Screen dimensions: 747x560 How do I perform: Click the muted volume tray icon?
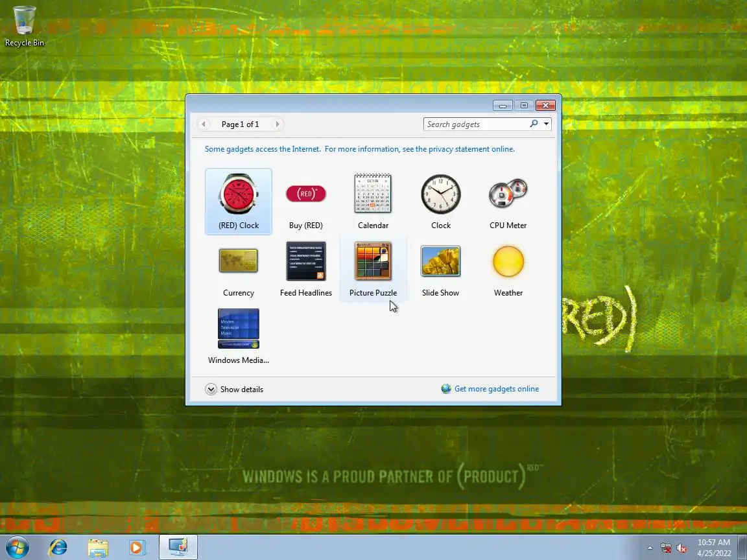pos(682,548)
